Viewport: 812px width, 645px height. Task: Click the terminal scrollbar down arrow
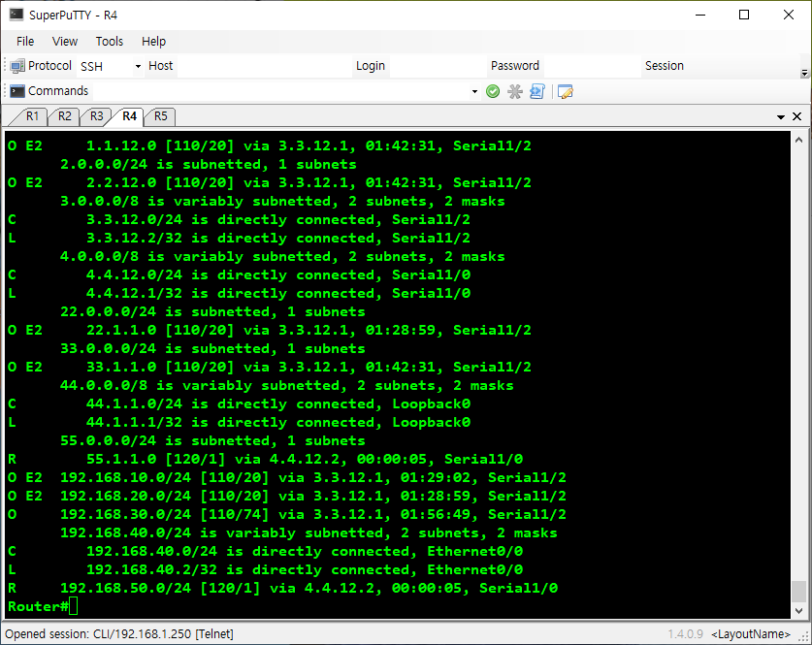coord(798,611)
